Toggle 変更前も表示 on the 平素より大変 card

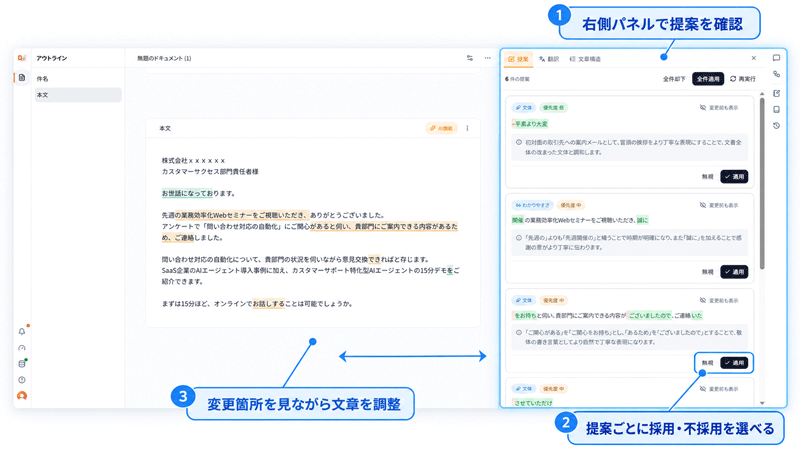point(719,108)
